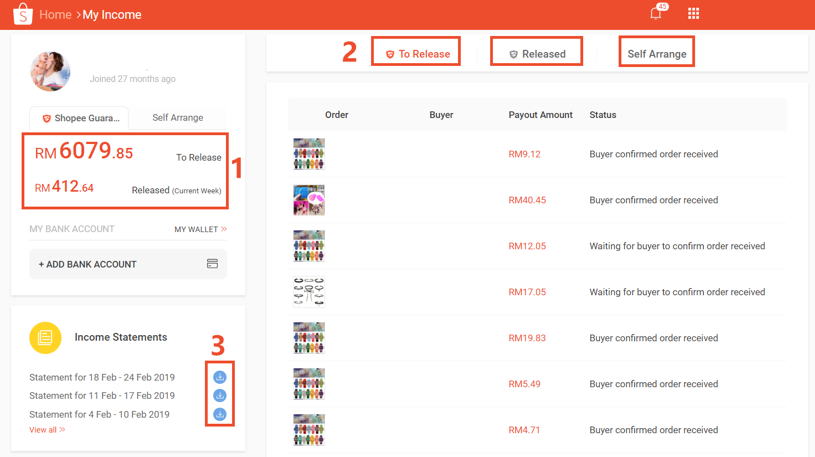Click the card icon in Add Bank Account

[212, 264]
